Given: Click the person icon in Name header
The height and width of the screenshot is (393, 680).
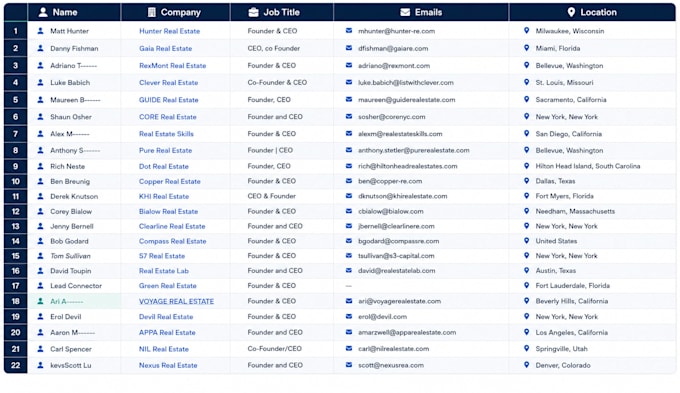Looking at the screenshot, I should [x=43, y=12].
